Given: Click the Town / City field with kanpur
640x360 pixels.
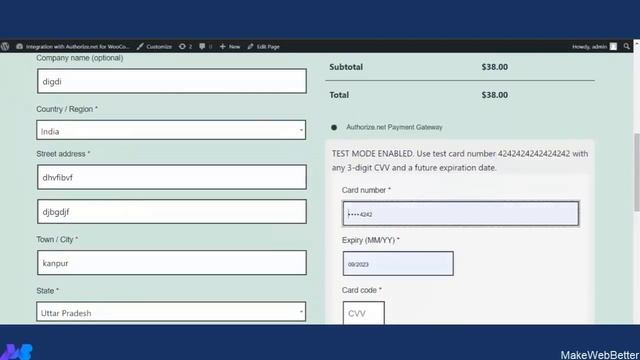Looking at the screenshot, I should 172,262.
